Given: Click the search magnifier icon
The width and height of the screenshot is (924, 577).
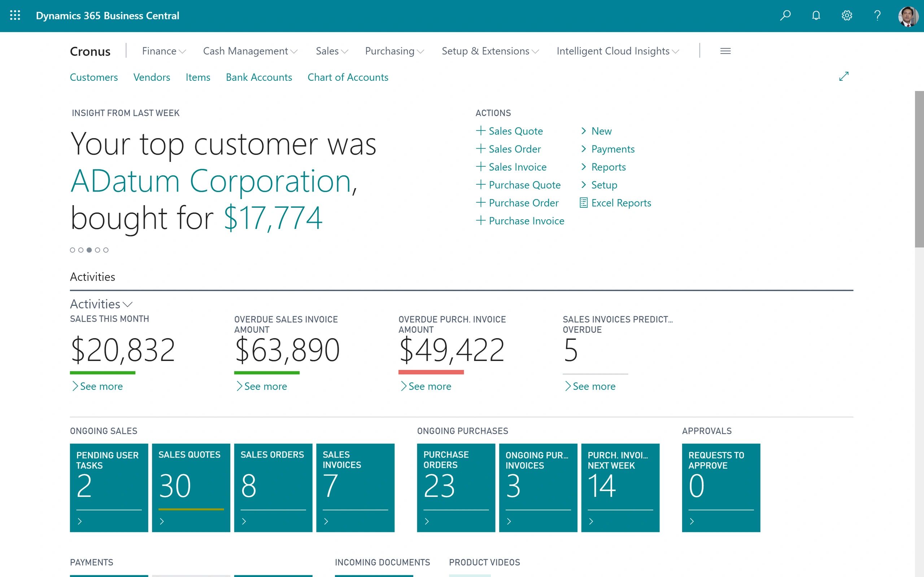Looking at the screenshot, I should (x=785, y=15).
